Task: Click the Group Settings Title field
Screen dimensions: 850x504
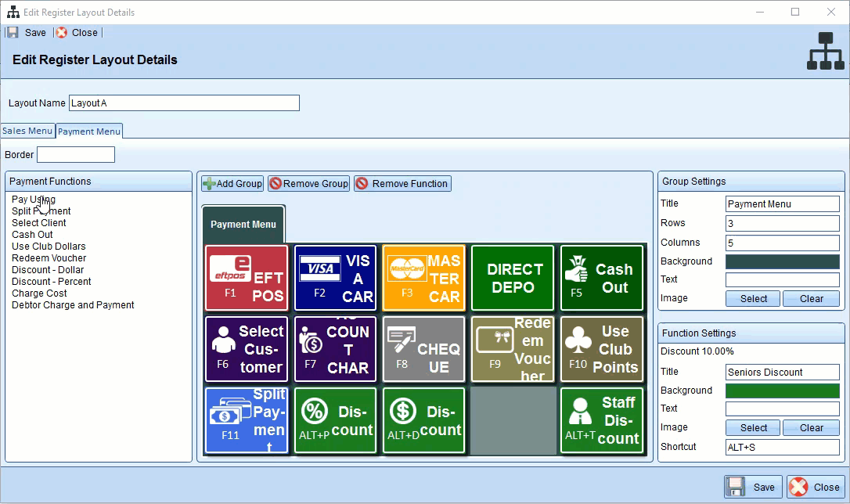Action: [782, 203]
